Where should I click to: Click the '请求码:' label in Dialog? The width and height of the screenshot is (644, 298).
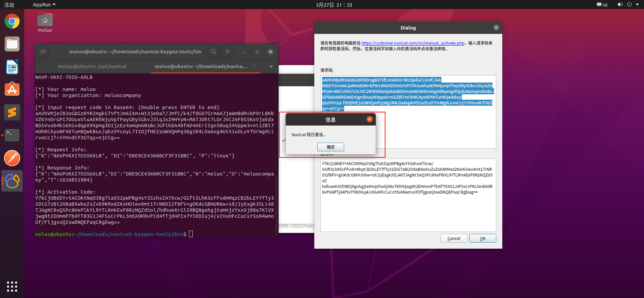coord(327,70)
